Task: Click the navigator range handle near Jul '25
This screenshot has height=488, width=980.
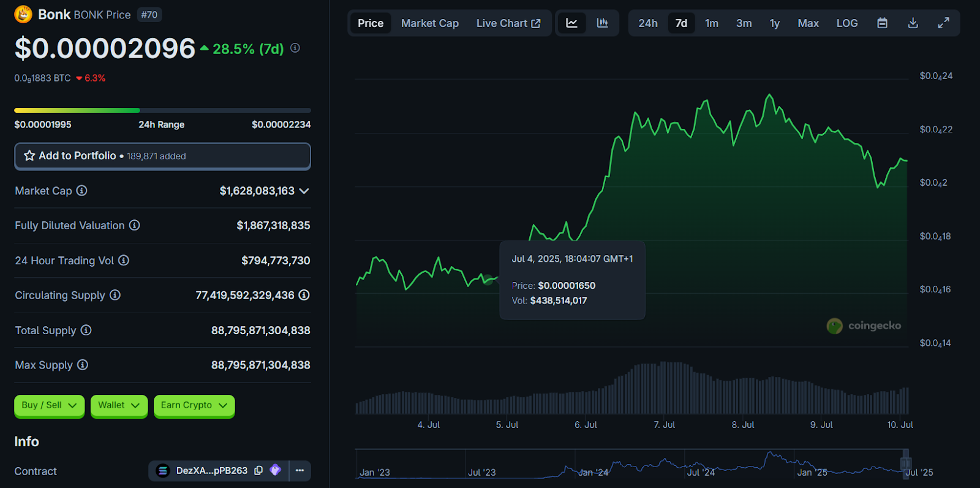Action: tap(905, 463)
